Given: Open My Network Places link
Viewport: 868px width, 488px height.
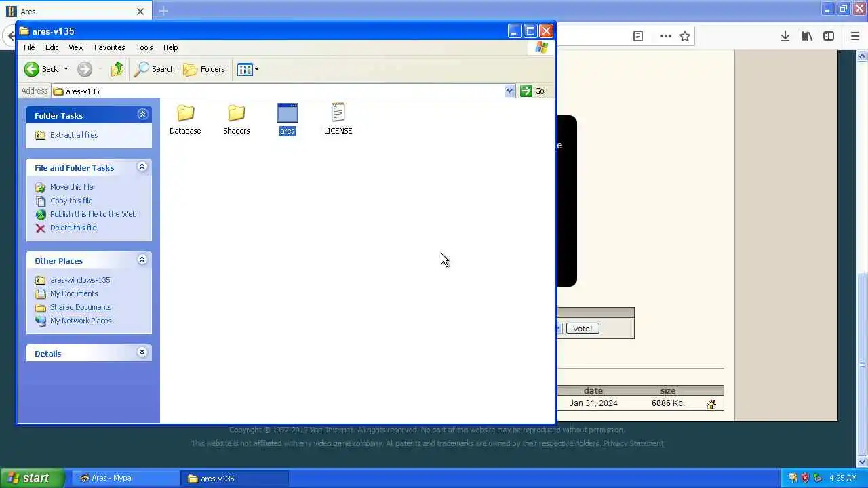Looking at the screenshot, I should click(80, 321).
